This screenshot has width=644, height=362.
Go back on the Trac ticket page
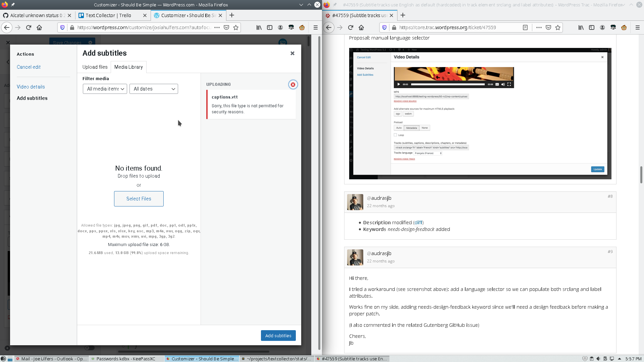tap(329, 27)
